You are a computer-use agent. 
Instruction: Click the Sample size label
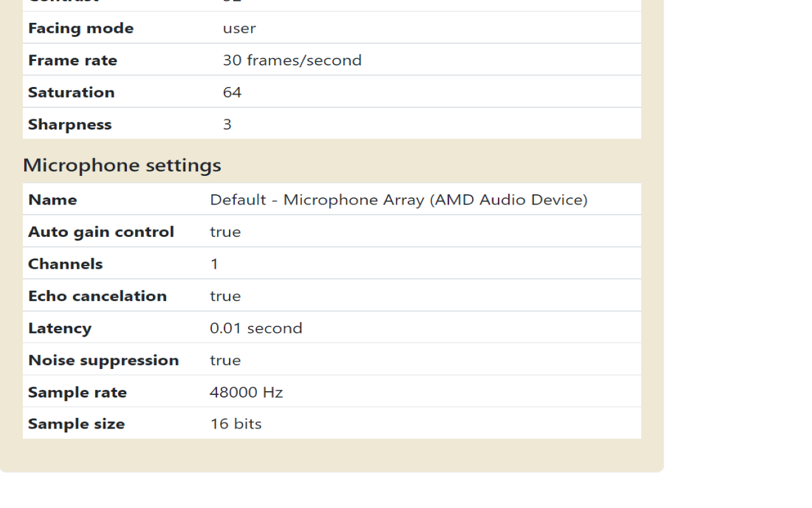pyautogui.click(x=76, y=424)
